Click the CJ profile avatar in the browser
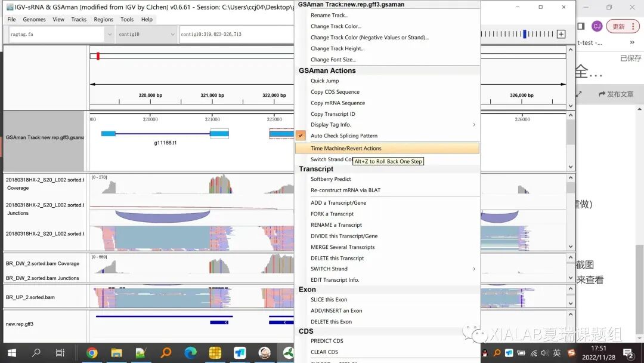The width and height of the screenshot is (644, 363). pos(597,26)
